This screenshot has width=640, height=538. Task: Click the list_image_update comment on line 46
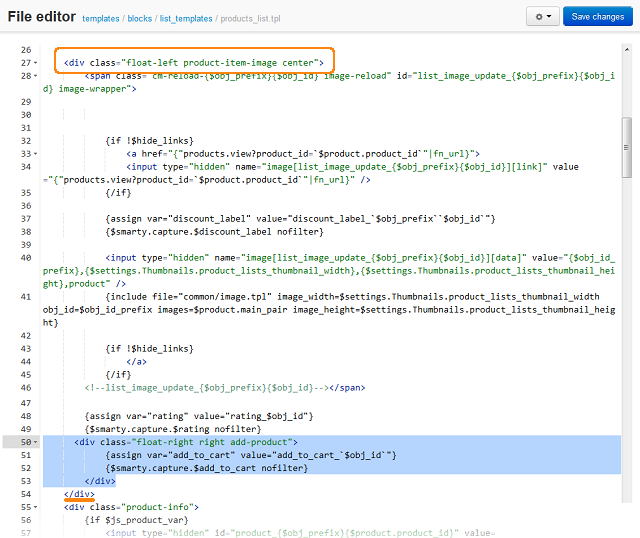click(x=207, y=388)
